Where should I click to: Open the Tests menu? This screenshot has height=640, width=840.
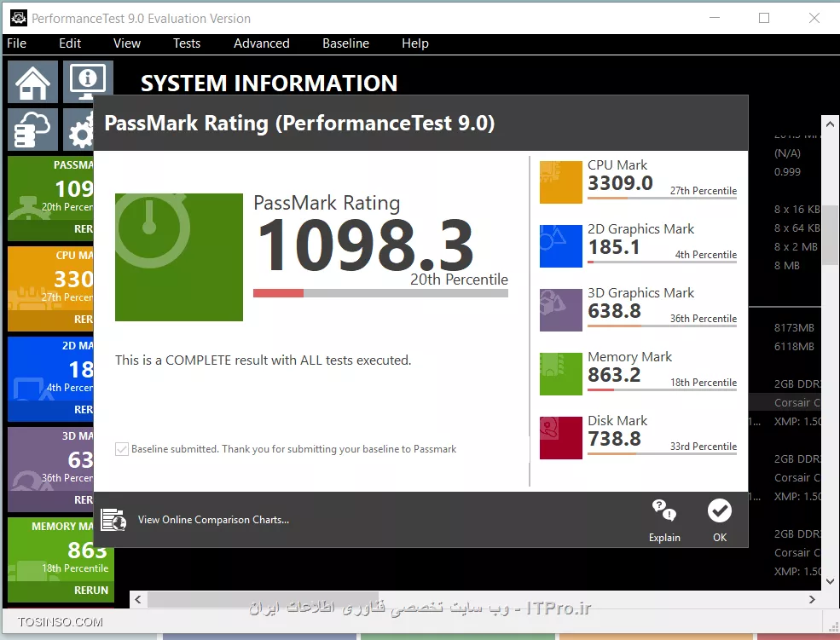[x=187, y=43]
